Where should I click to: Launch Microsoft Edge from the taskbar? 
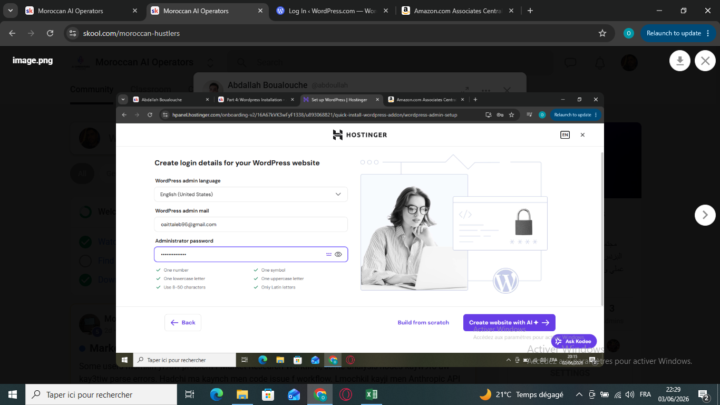(x=216, y=394)
